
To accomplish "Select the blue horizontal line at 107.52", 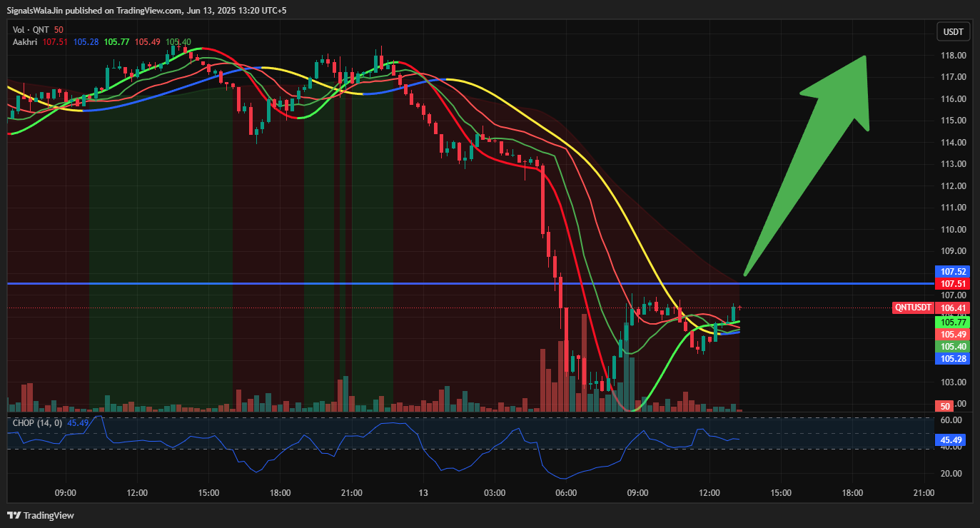I will [x=470, y=283].
